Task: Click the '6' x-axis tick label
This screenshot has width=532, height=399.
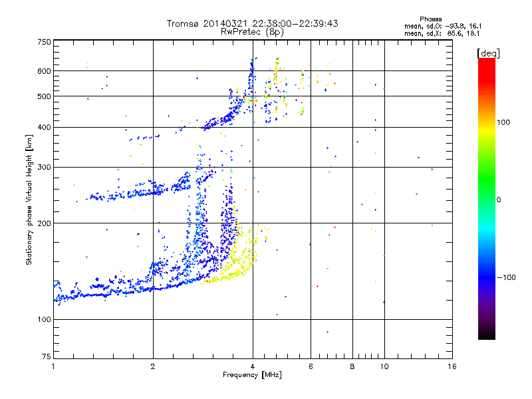Action: 311,366
